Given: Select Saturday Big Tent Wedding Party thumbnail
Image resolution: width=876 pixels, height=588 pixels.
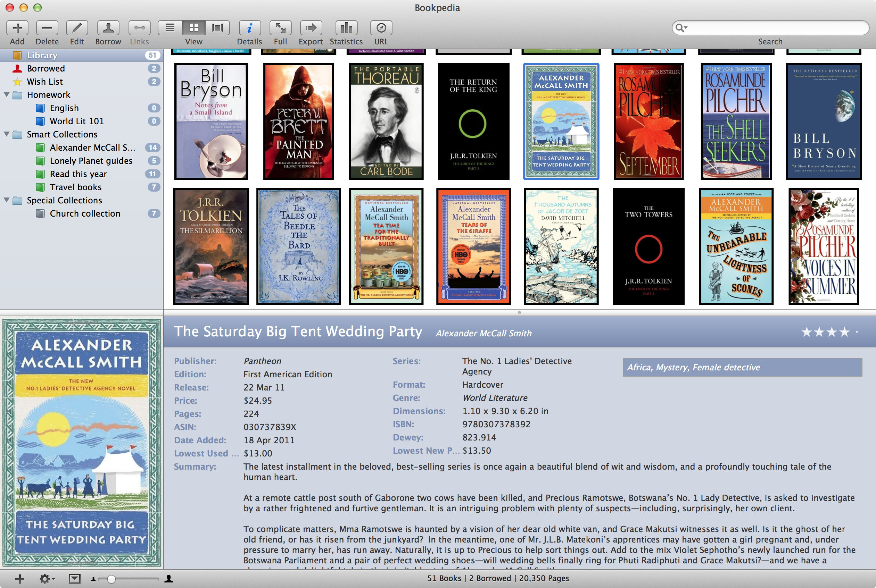Looking at the screenshot, I should click(x=561, y=121).
